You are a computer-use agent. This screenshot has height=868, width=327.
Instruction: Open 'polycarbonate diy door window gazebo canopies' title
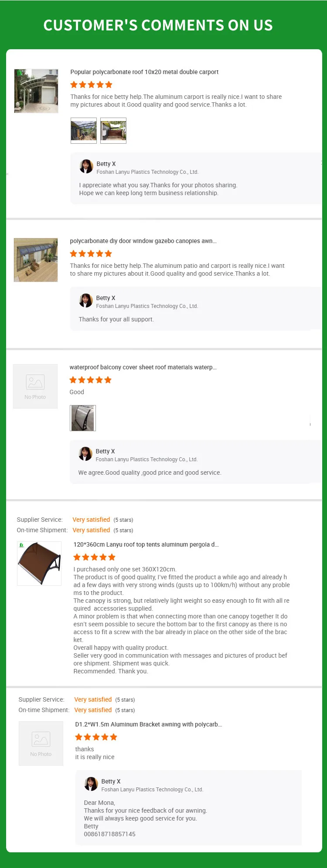click(143, 241)
